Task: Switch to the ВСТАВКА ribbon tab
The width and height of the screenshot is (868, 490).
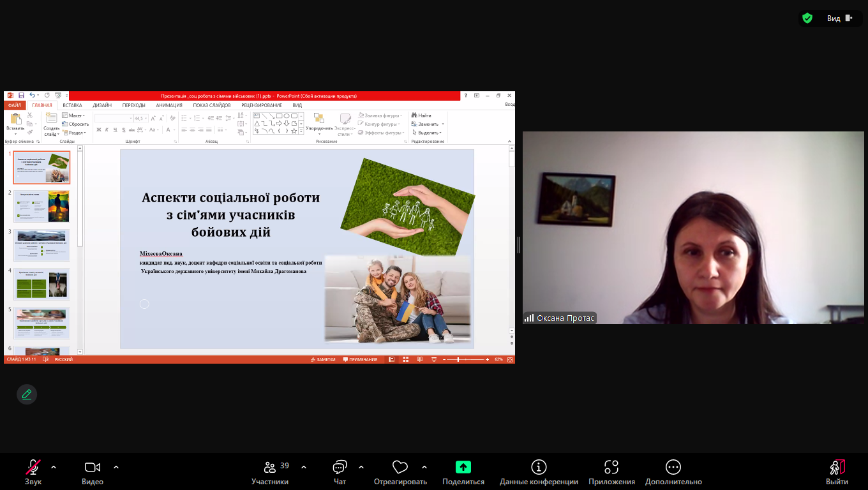Action: click(72, 105)
